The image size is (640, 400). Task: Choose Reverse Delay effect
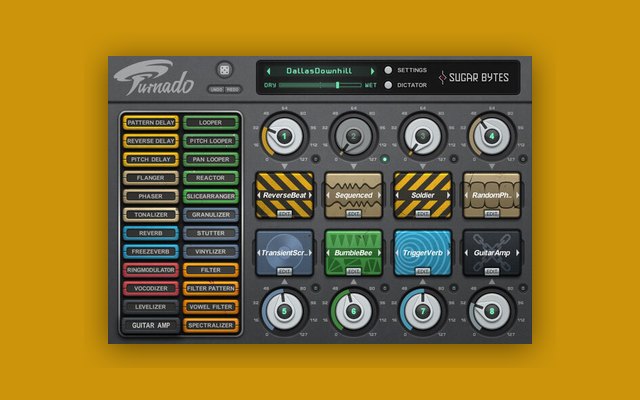pyautogui.click(x=151, y=141)
